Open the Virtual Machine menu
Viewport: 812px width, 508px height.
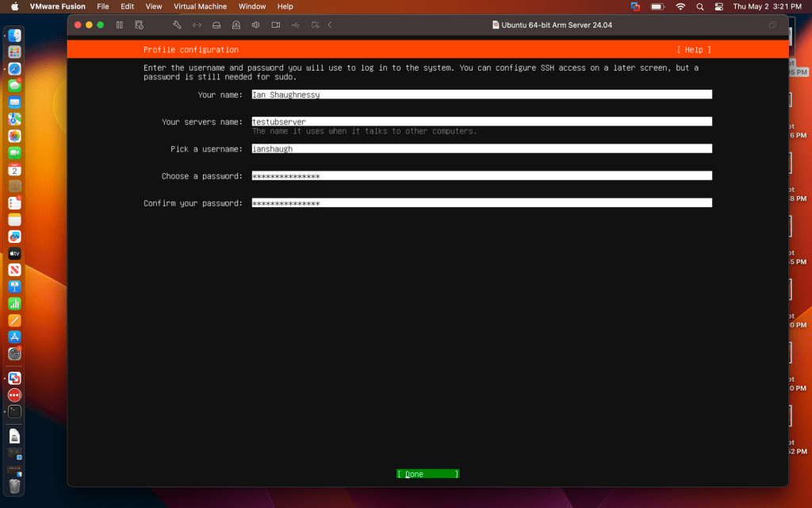click(x=200, y=6)
